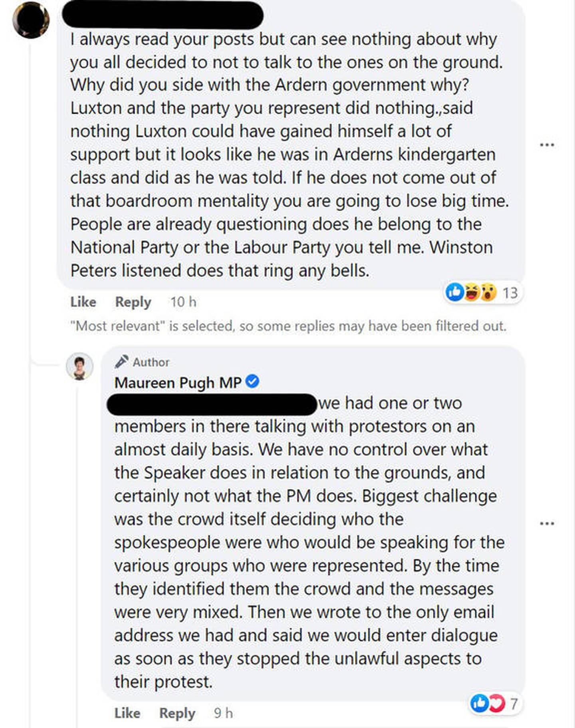Viewport: 575px width, 728px height.
Task: Open options menu on Maureen Pugh's reply
Action: click(x=547, y=523)
